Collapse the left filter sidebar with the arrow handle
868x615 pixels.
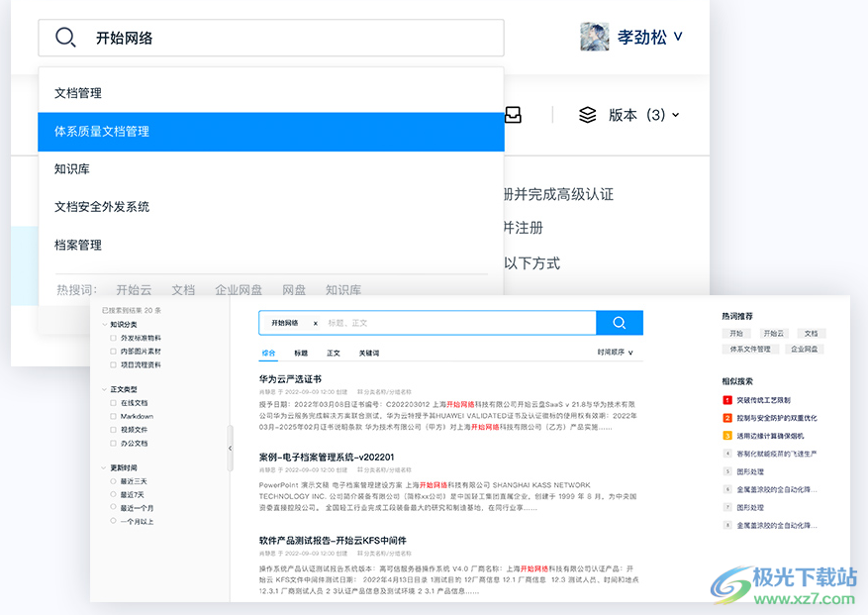pos(230,448)
